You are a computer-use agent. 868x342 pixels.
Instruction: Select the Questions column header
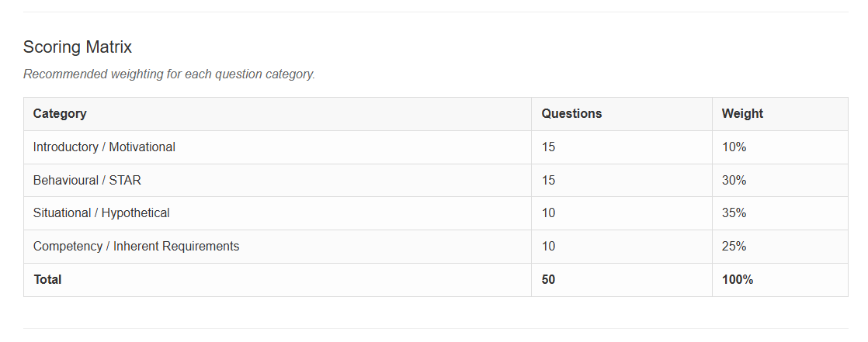(622, 114)
